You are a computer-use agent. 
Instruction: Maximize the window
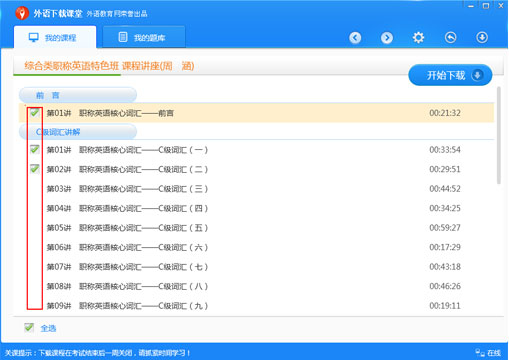click(486, 6)
